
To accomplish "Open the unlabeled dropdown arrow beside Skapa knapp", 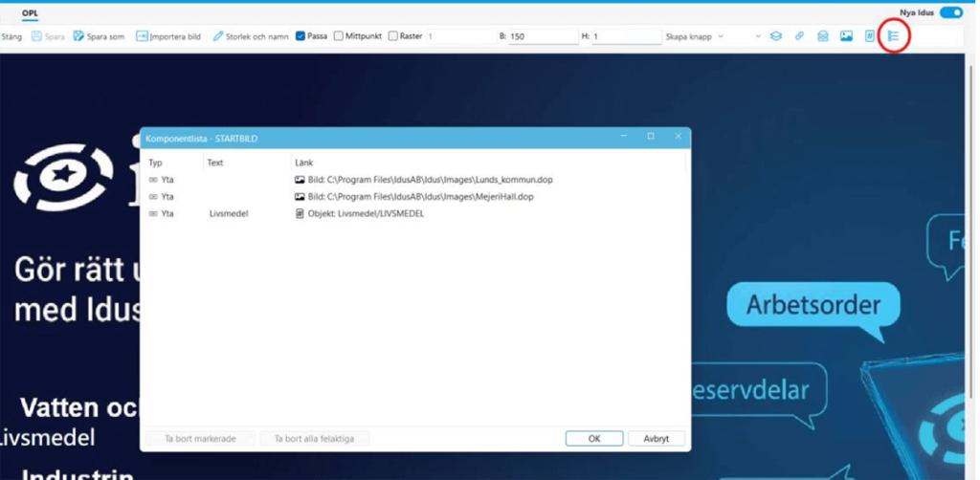I will (x=758, y=36).
